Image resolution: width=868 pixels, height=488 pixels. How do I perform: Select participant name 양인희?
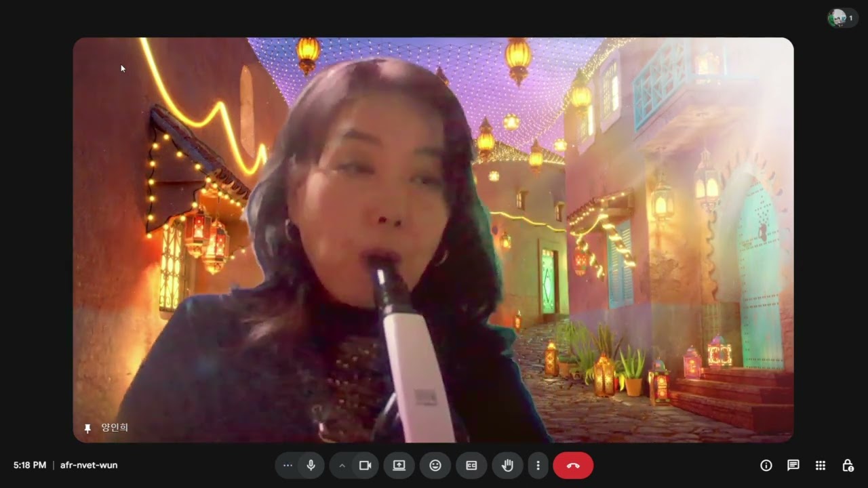point(115,428)
